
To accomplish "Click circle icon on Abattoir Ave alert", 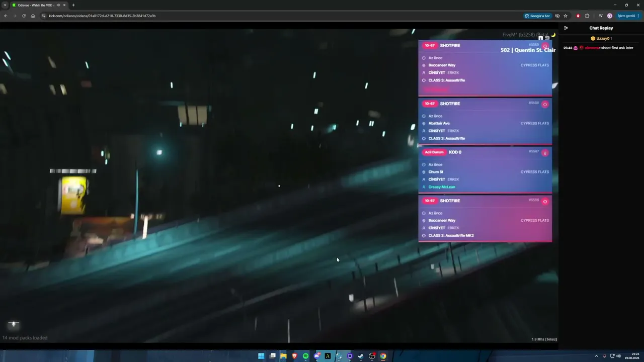I will tap(545, 105).
